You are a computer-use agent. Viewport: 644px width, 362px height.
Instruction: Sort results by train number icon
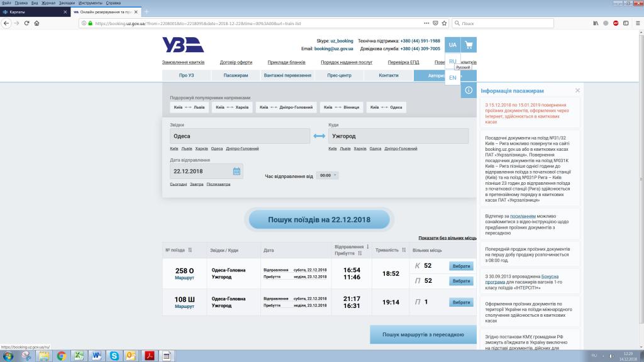point(190,250)
